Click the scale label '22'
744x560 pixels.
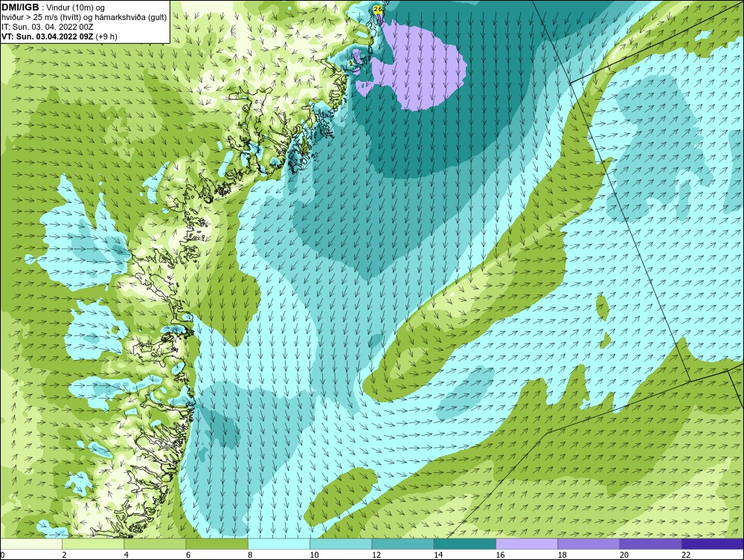tap(686, 556)
